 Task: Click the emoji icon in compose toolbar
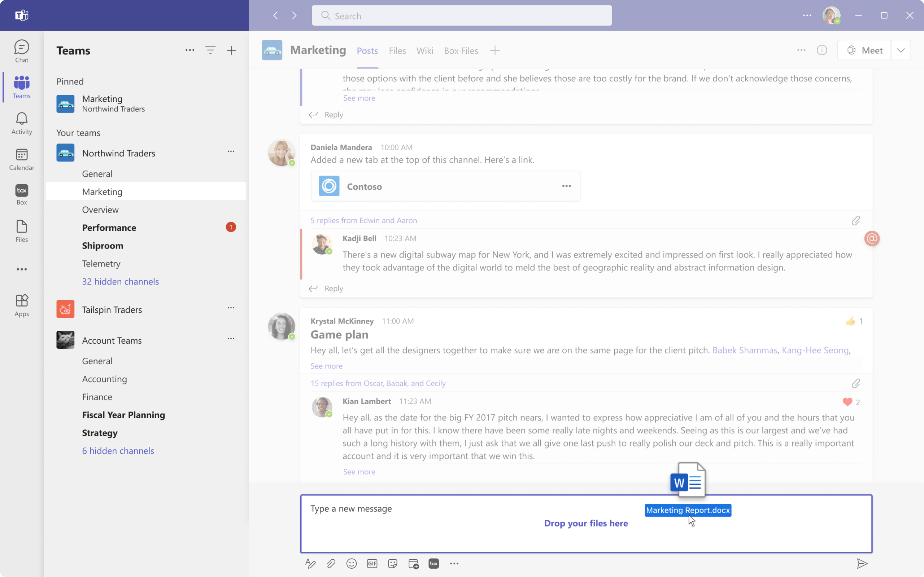(x=351, y=563)
